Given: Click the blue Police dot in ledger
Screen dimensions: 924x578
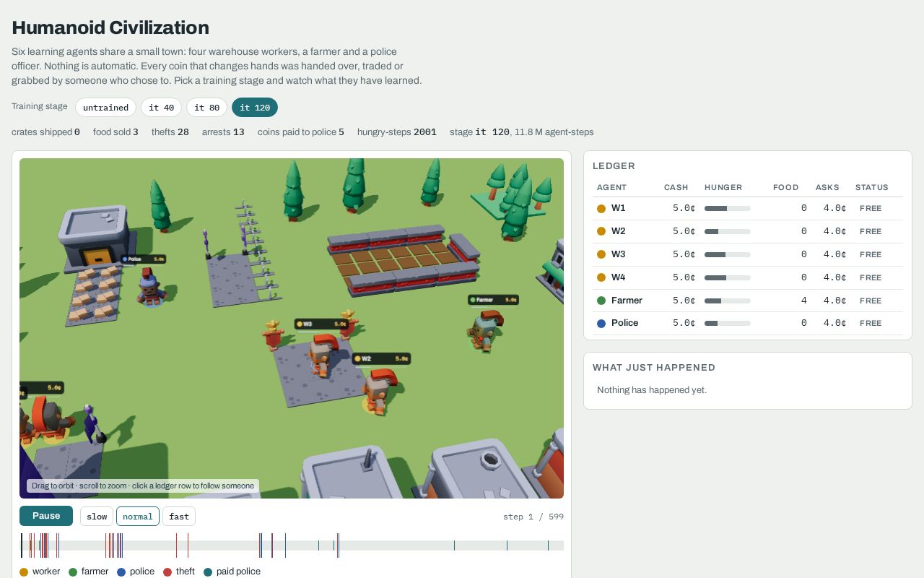Looking at the screenshot, I should [x=601, y=324].
